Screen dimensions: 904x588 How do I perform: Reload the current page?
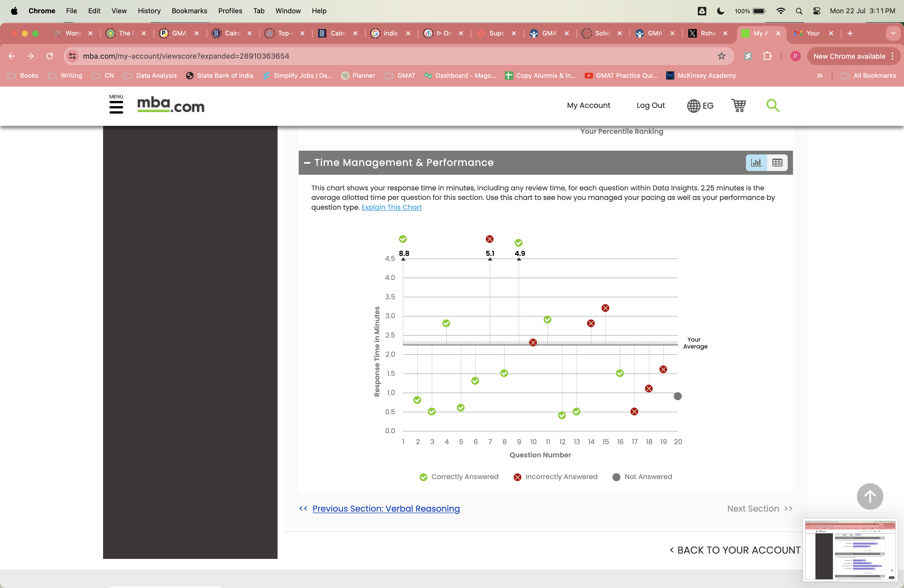(x=50, y=56)
